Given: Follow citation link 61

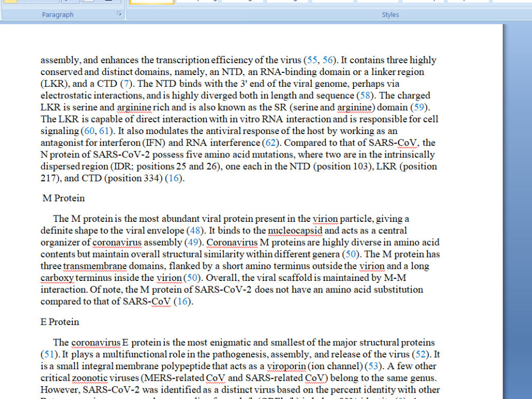Looking at the screenshot, I should pos(104,131).
